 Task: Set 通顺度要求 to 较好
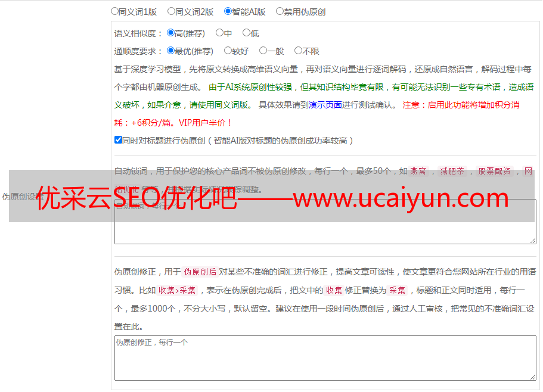228,51
